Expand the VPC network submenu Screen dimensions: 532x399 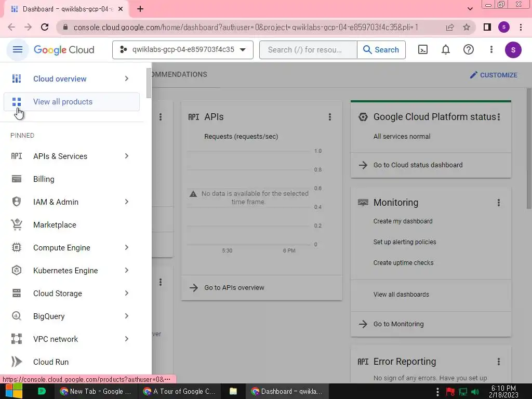click(127, 339)
